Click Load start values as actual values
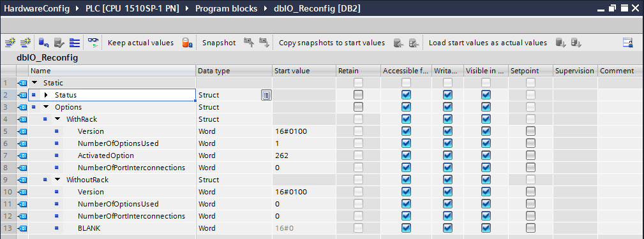Screen dimensions: 644x239 point(488,43)
